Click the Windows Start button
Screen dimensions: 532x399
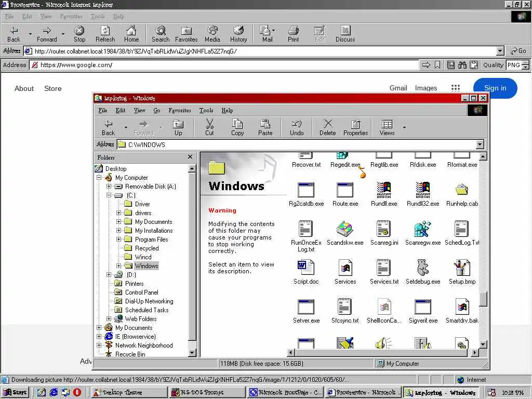(15, 392)
